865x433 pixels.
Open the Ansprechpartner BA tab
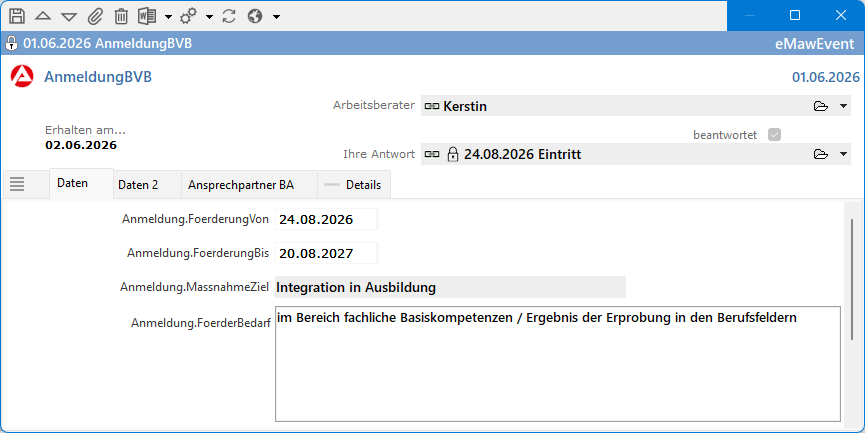point(241,185)
